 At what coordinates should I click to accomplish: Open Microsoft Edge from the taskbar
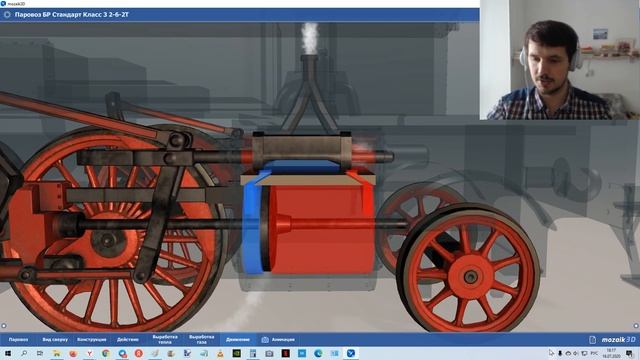pyautogui.click(x=318, y=353)
